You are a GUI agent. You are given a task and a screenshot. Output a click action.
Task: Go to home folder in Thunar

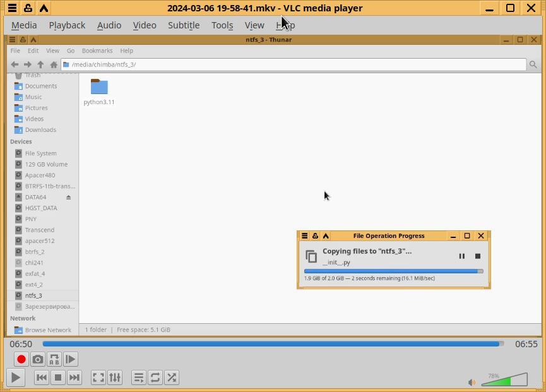[x=54, y=64]
